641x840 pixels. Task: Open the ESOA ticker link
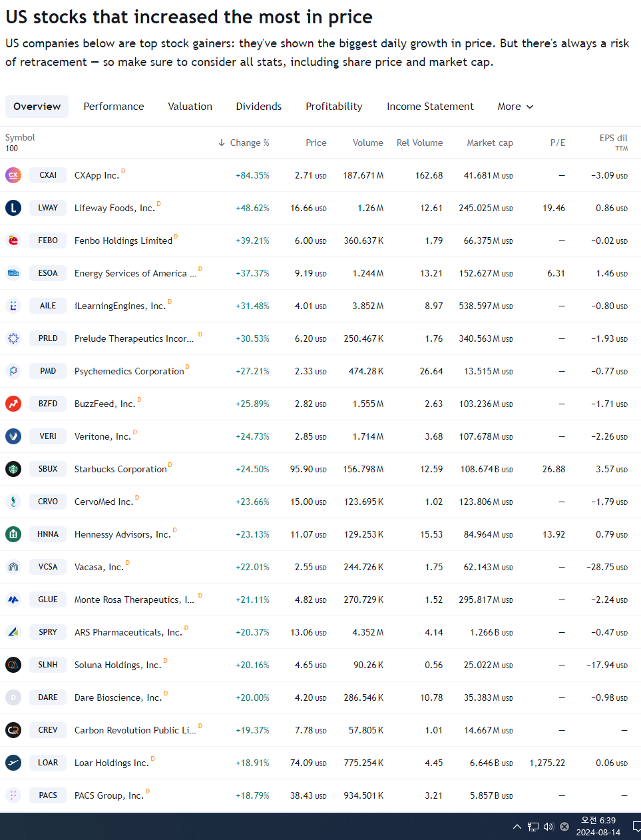(x=48, y=273)
